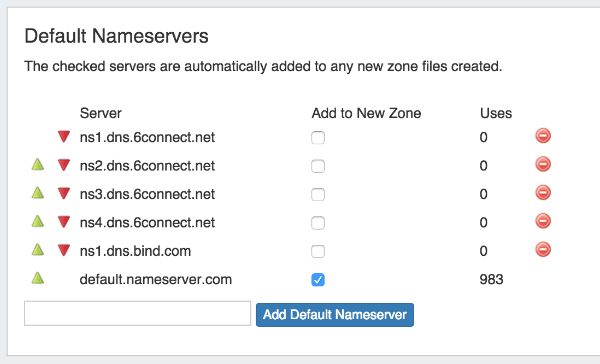Move ns1.dns.bind.com up the list

(37, 250)
